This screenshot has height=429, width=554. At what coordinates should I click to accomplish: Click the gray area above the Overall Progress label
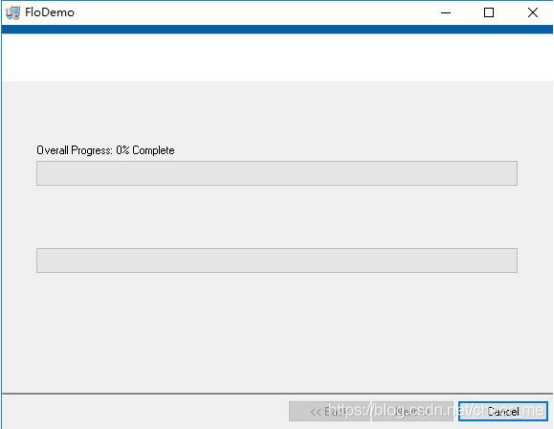pyautogui.click(x=277, y=112)
